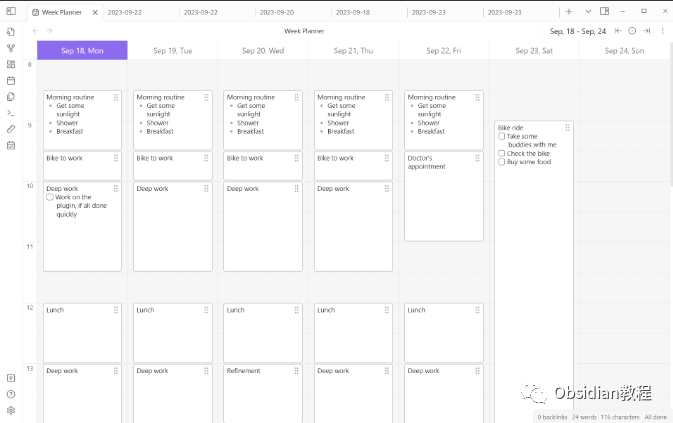Click Tuesday's first 'Deep work' card title
Screen dimensions: 673x423
click(x=152, y=188)
